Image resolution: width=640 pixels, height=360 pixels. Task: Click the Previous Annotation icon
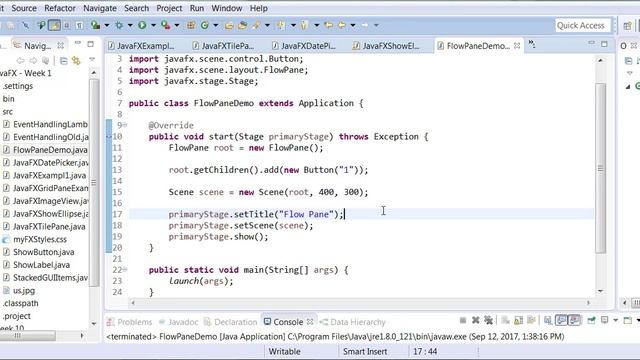[x=304, y=25]
